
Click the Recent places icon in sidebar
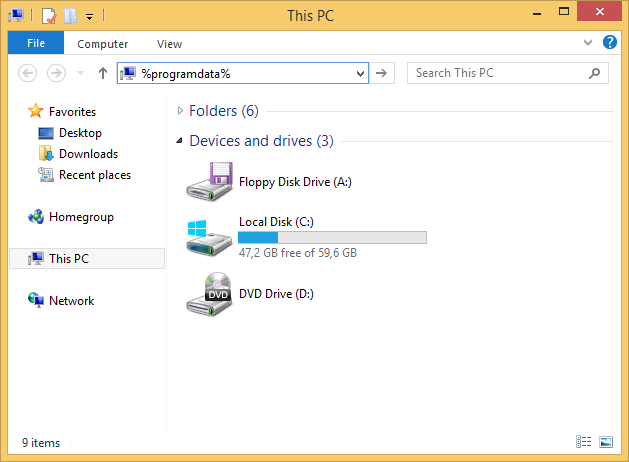(46, 174)
